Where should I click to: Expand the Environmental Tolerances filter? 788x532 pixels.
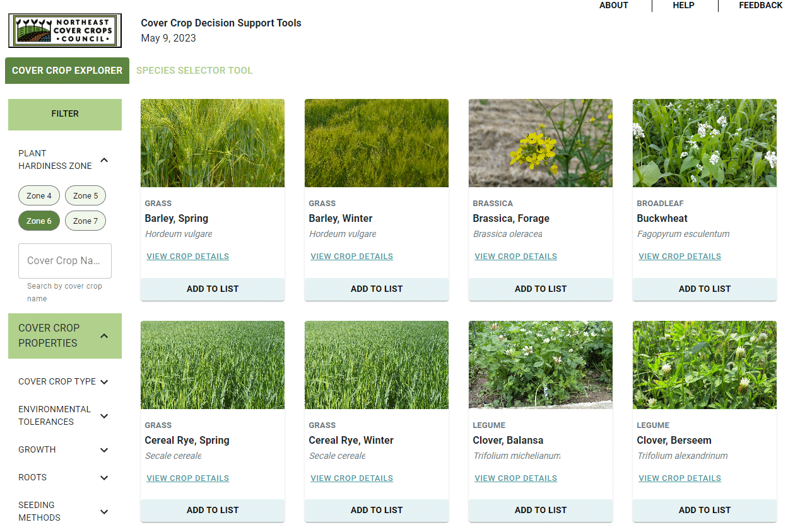[x=104, y=416]
